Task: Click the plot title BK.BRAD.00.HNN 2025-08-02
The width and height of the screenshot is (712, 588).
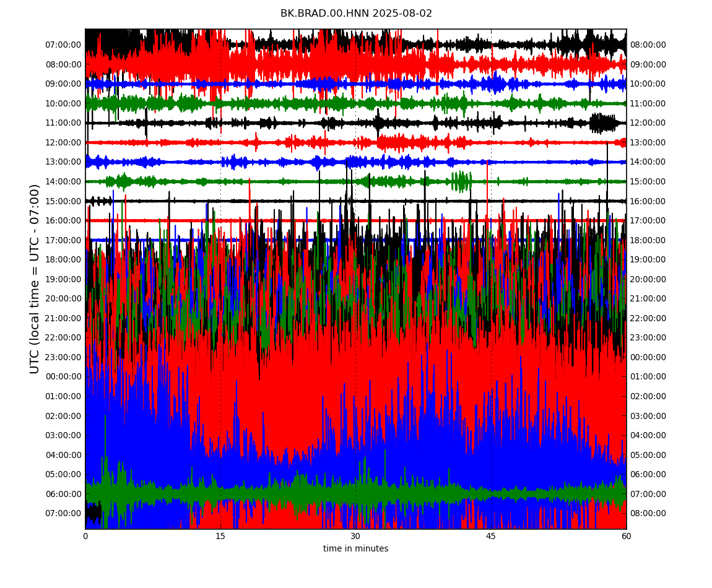Action: coord(356,14)
